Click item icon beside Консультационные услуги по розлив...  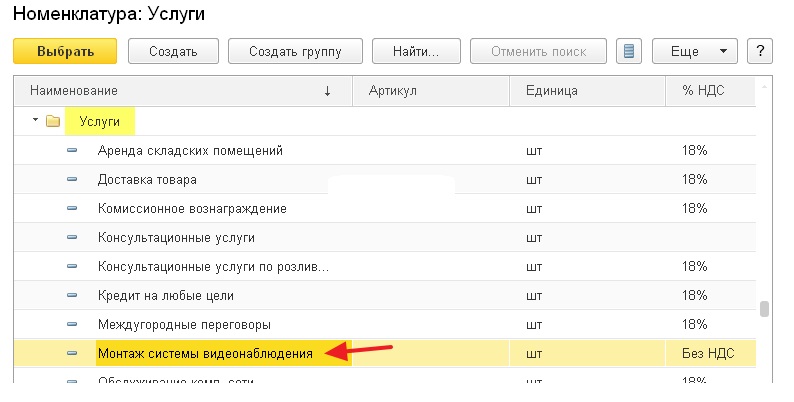[72, 266]
